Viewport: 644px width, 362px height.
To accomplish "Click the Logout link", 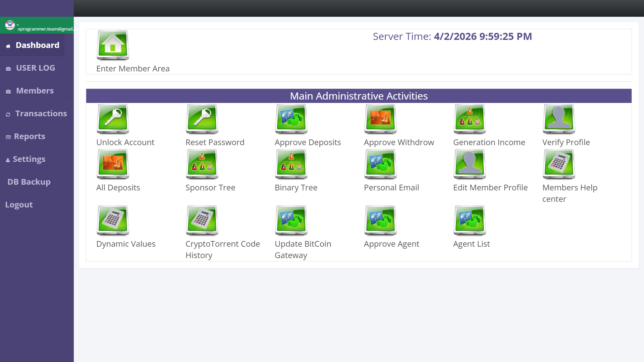I will (x=19, y=205).
